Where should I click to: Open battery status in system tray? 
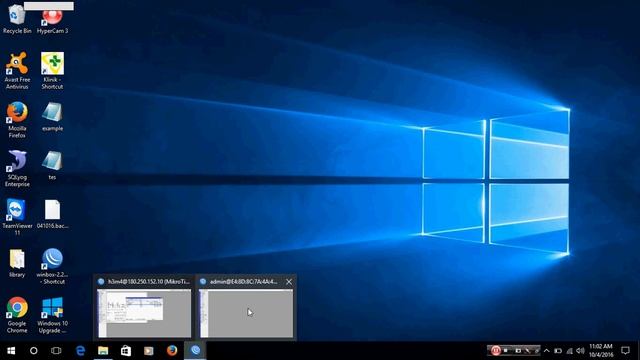558,351
